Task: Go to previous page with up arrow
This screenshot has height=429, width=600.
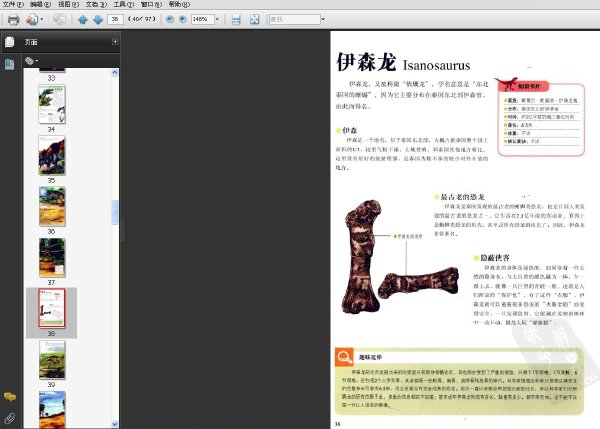Action: [x=83, y=20]
